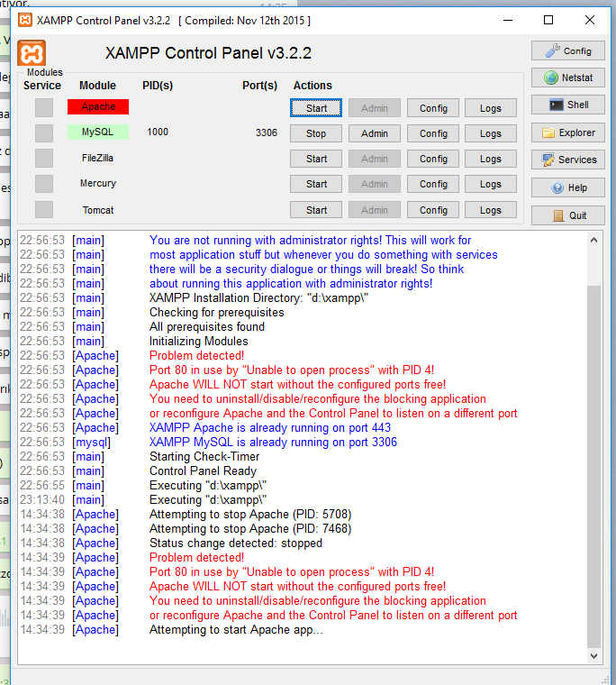Close the XAMPP Control Panel window
Image resolution: width=616 pixels, height=685 pixels.
click(590, 20)
